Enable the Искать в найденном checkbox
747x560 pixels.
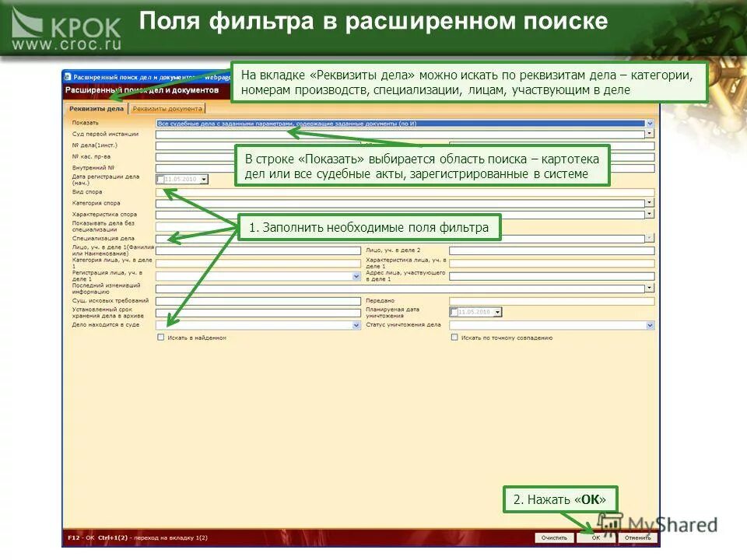[x=160, y=338]
